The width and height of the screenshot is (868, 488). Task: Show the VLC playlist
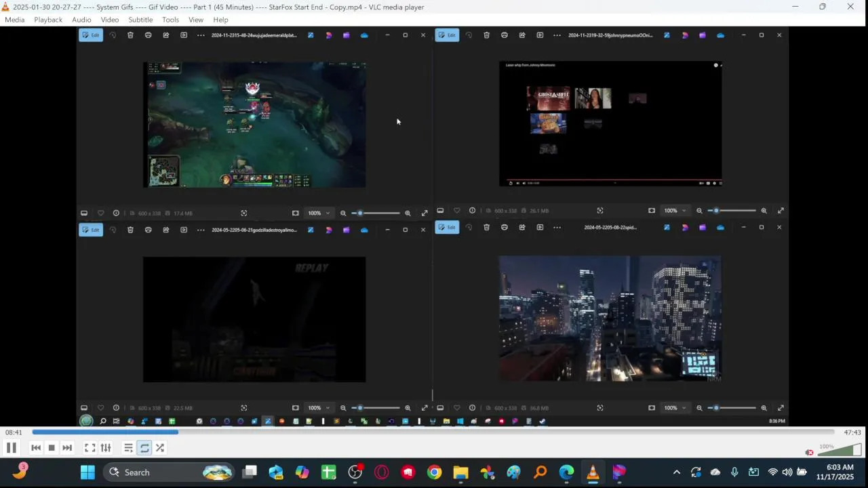(128, 447)
